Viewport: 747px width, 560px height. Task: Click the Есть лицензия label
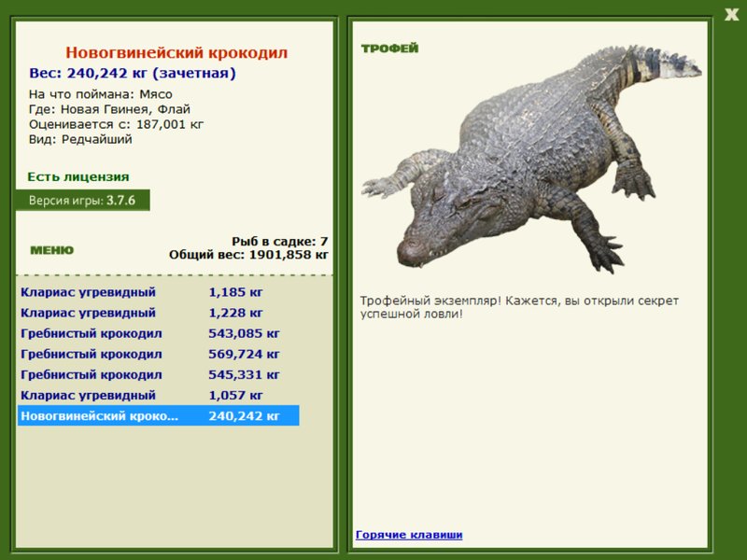tap(78, 176)
